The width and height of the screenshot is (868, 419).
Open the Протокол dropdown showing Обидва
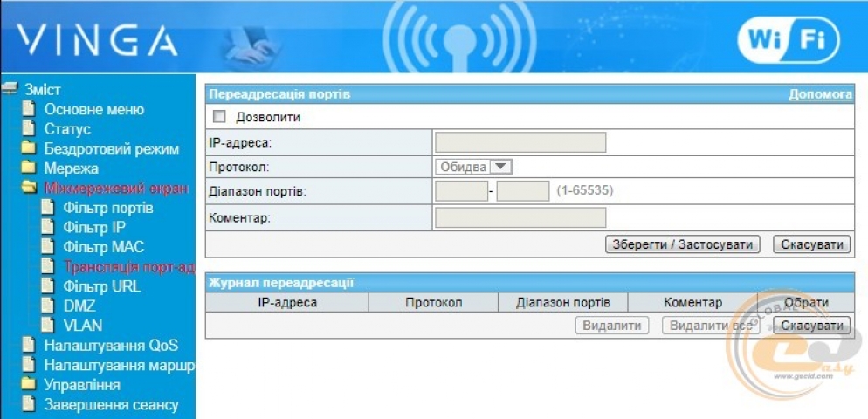[474, 167]
